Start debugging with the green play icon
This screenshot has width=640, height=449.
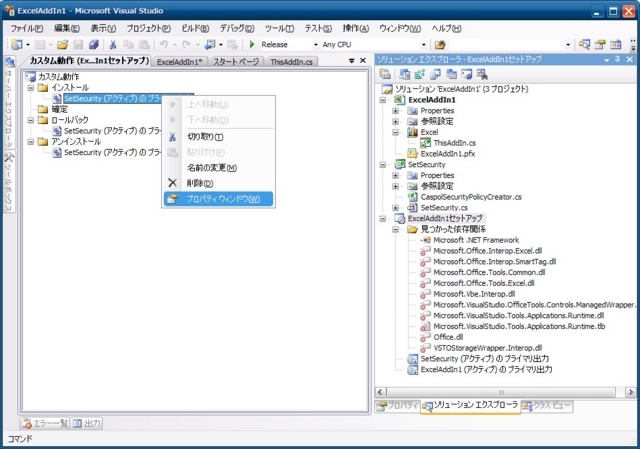coord(252,44)
